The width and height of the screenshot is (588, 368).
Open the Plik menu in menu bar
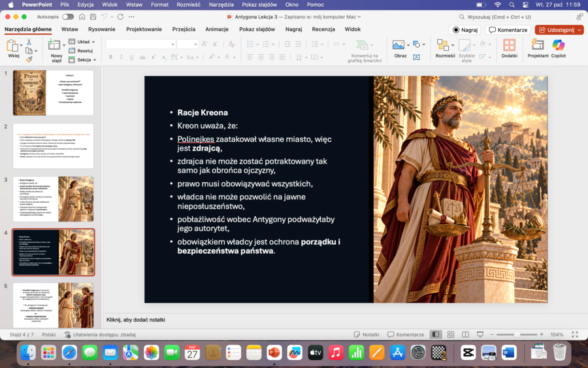[65, 5]
